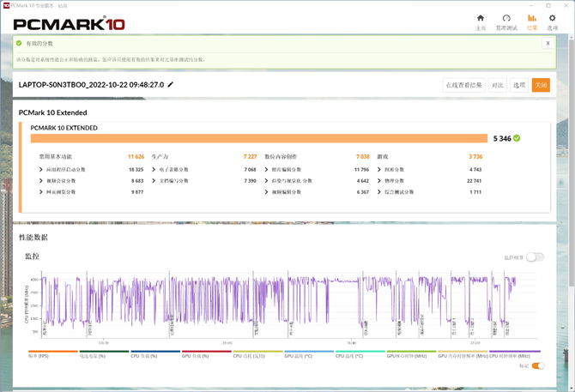Viewport: 575px width, 392px height.
Task: Click the 对比 compare button
Action: (498, 85)
